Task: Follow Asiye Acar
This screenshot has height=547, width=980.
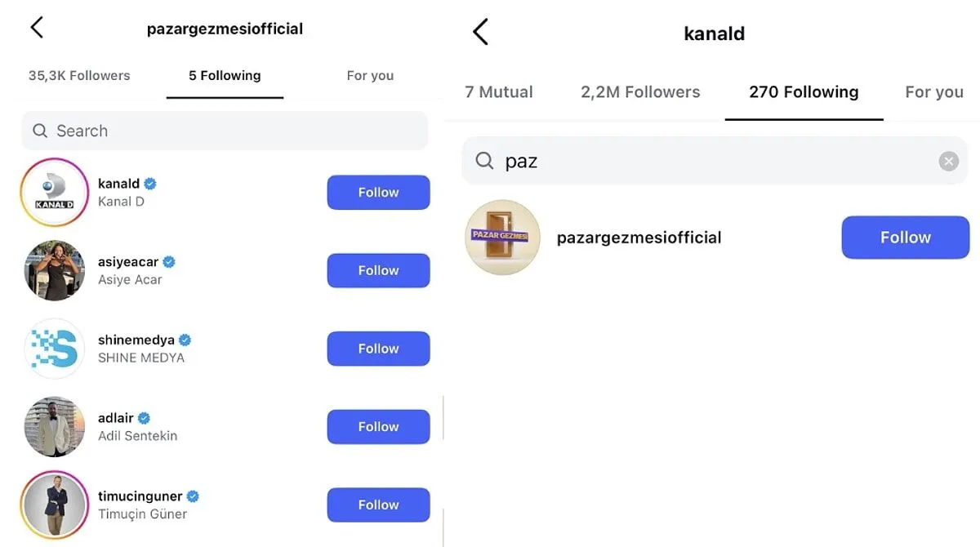Action: [x=378, y=271]
